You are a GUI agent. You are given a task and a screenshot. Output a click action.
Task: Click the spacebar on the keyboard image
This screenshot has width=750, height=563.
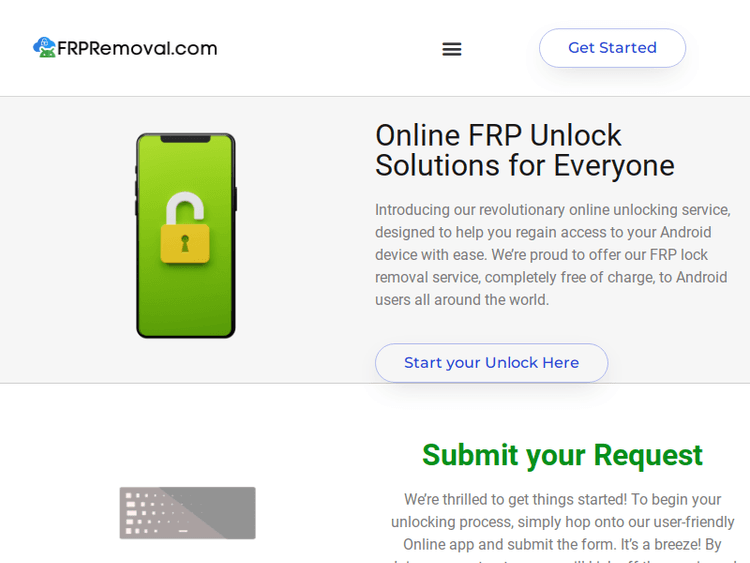pyautogui.click(x=183, y=530)
